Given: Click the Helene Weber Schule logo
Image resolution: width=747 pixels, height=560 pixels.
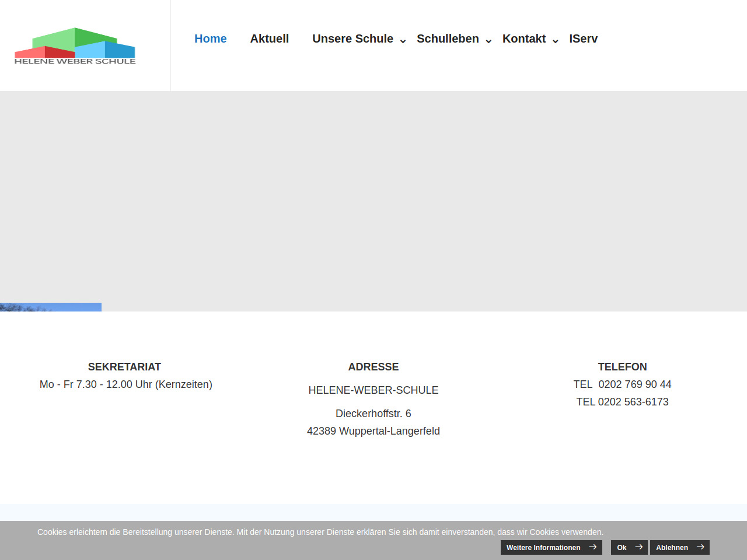Looking at the screenshot, I should pos(75,46).
